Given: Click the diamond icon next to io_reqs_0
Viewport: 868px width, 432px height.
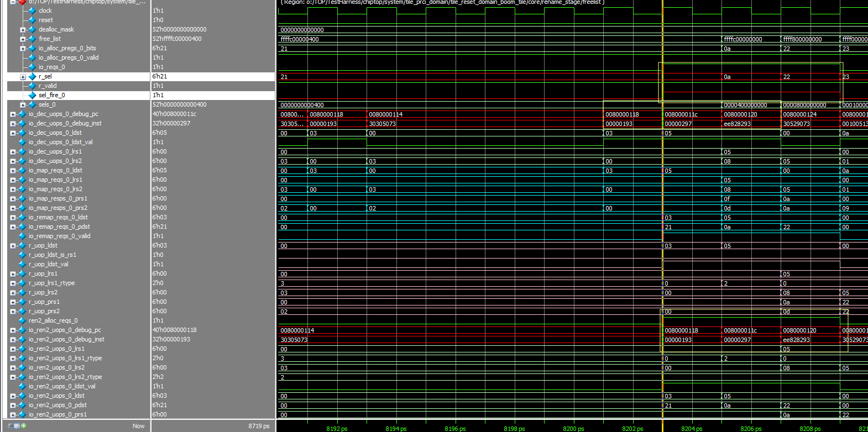Looking at the screenshot, I should click(32, 67).
